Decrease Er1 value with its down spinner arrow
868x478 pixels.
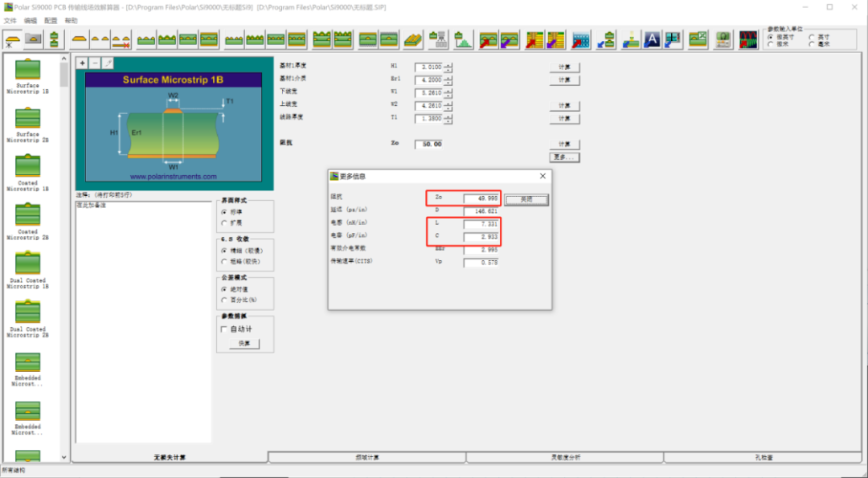tap(448, 83)
